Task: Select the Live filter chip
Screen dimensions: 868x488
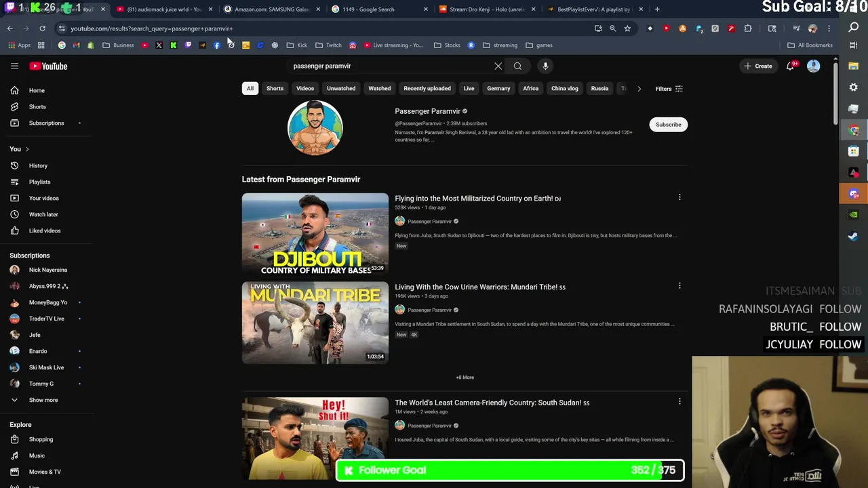Action: tap(469, 88)
